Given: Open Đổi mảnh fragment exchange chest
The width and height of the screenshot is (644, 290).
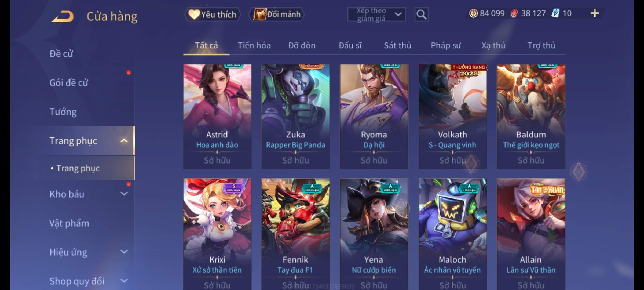Looking at the screenshot, I should coord(277,14).
